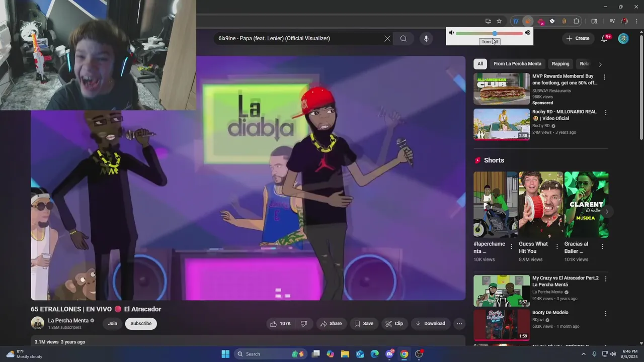The height and width of the screenshot is (362, 644).
Task: Save the video to a playlist
Action: tap(364, 324)
